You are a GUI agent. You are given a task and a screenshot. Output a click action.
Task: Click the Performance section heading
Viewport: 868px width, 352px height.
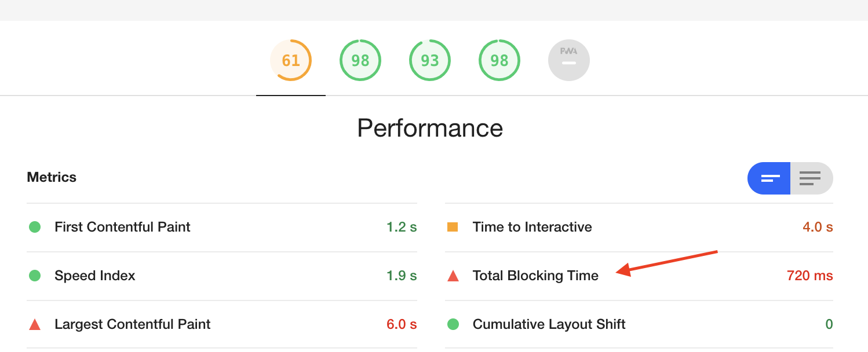coord(430,128)
